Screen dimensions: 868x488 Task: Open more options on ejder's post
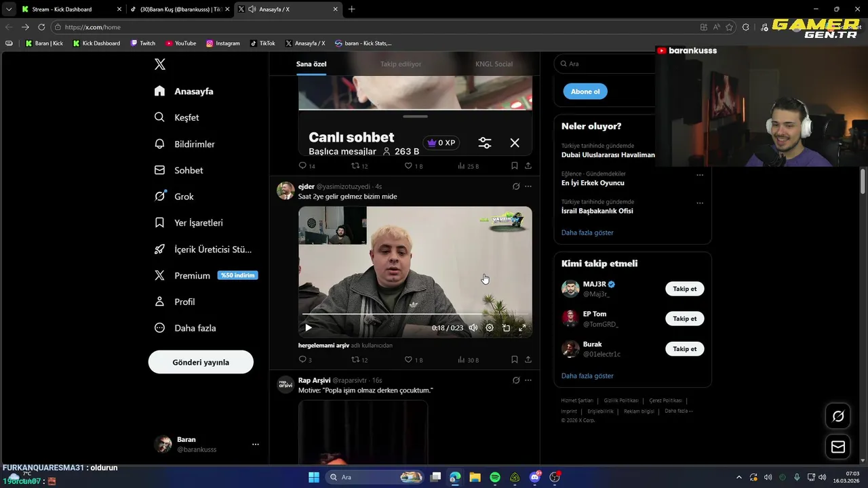pyautogui.click(x=528, y=186)
